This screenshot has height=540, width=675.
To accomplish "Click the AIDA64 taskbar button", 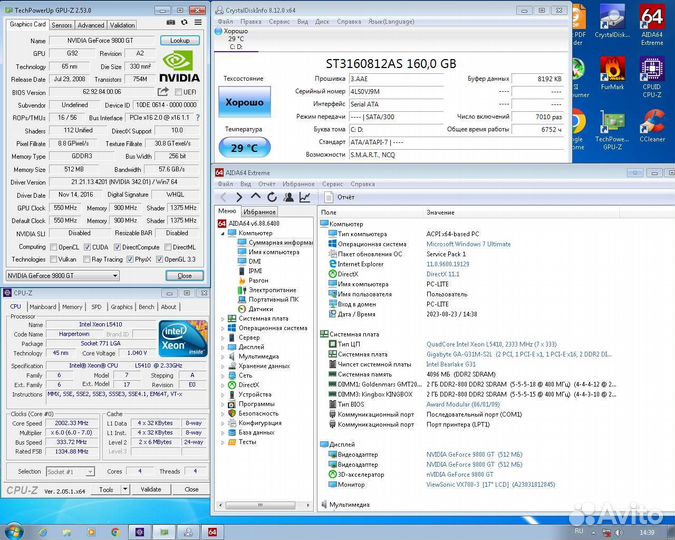I will pyautogui.click(x=213, y=532).
